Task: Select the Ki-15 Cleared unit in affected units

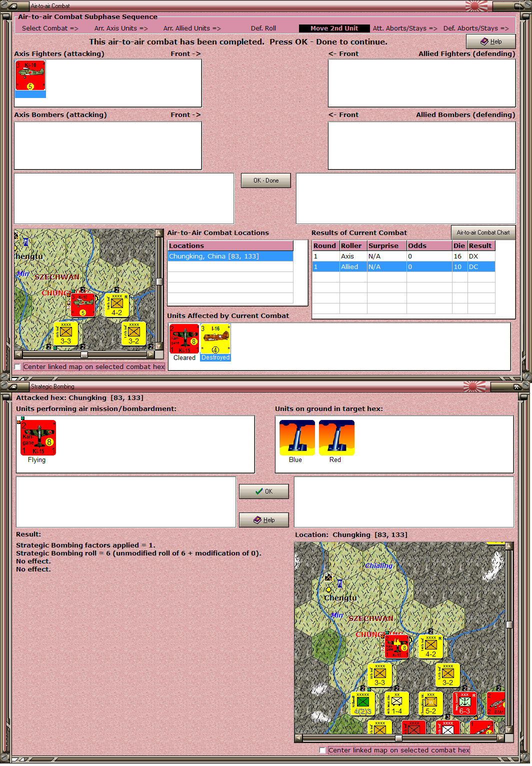Action: 184,338
